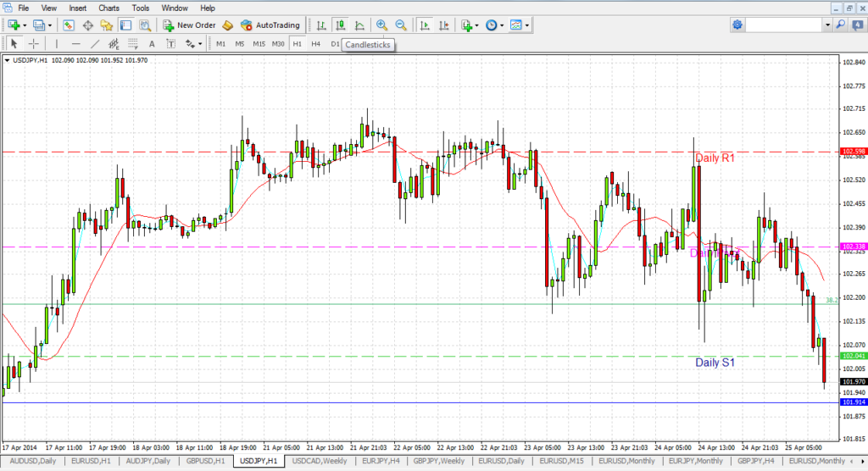868x471 pixels.
Task: Toggle the Data Window panel
Action: coord(88,25)
